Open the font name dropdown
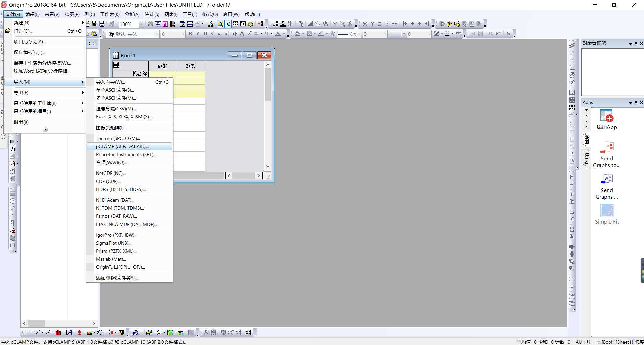 coord(157,34)
